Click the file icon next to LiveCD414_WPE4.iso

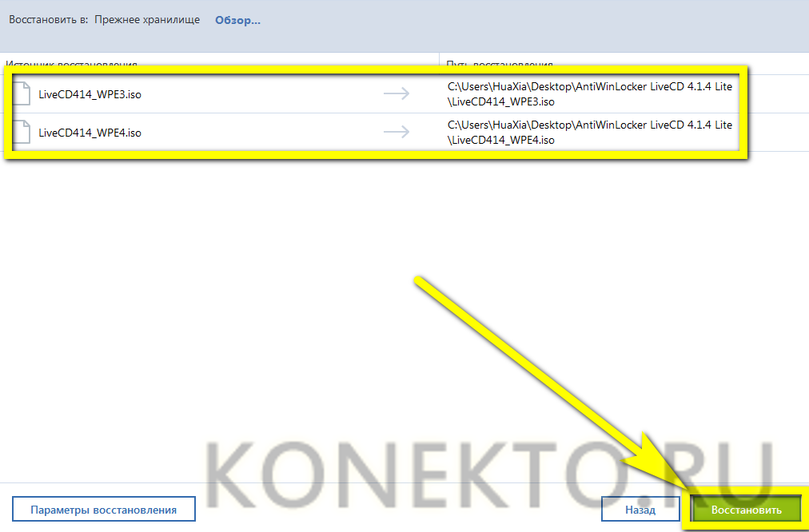22,132
